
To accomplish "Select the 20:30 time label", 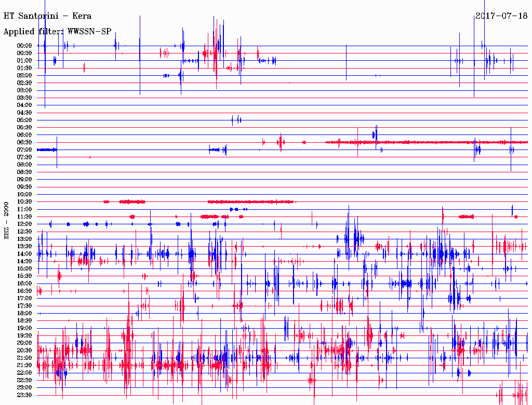I will [24, 350].
